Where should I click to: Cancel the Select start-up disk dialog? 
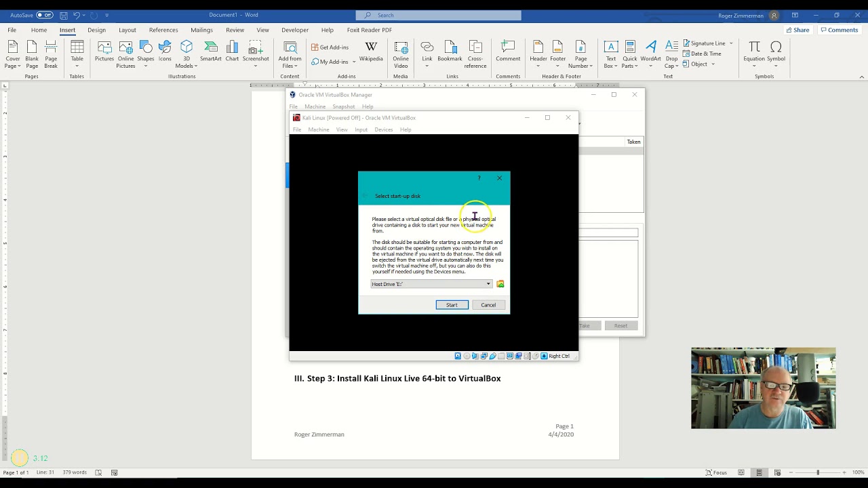pos(488,305)
